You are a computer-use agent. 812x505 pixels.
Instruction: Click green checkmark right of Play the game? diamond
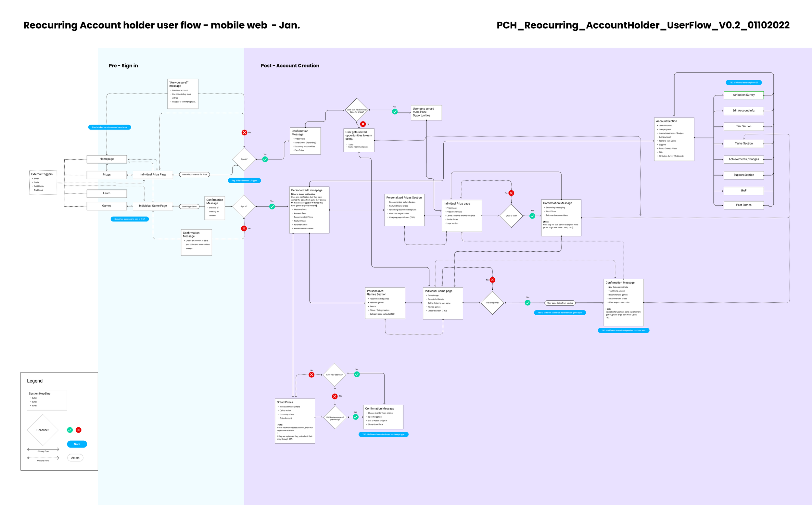[x=527, y=303]
